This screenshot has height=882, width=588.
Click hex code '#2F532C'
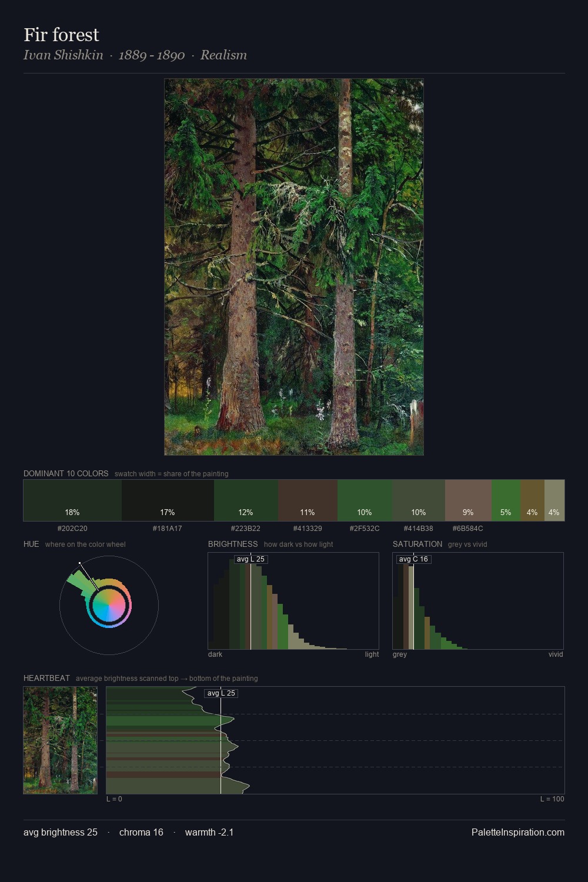point(365,529)
